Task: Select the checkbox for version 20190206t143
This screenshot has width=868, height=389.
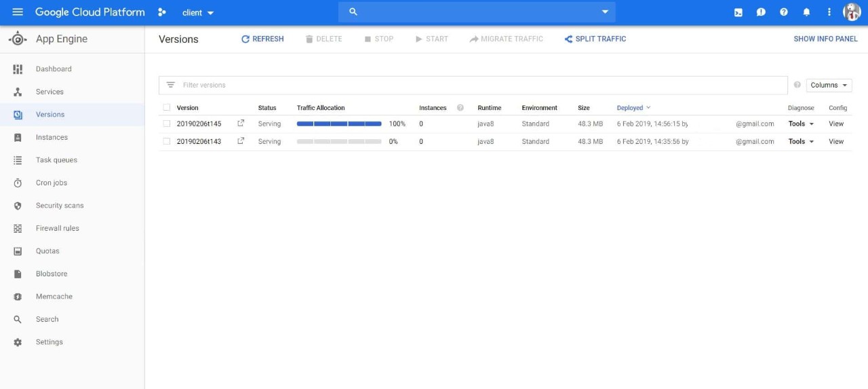Action: coord(167,141)
